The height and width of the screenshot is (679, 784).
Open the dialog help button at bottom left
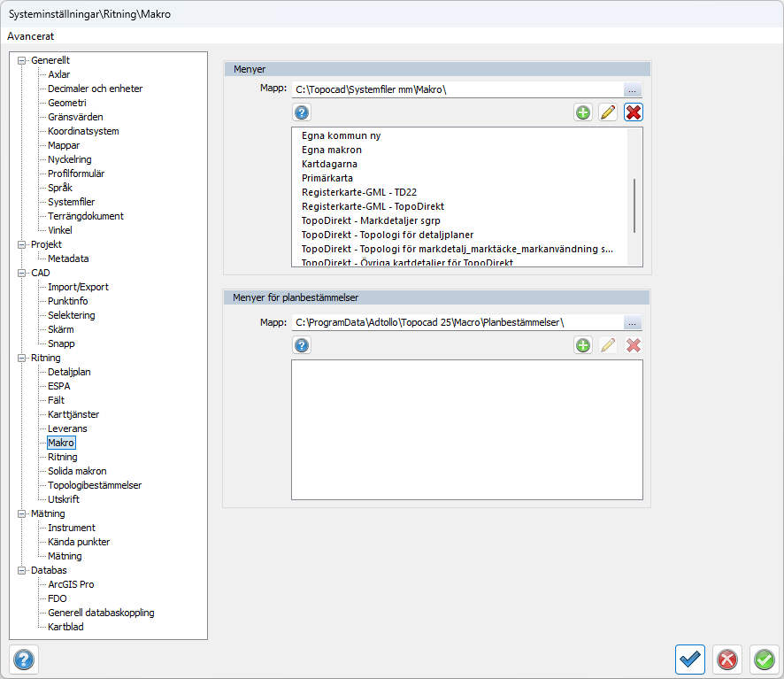tap(24, 660)
